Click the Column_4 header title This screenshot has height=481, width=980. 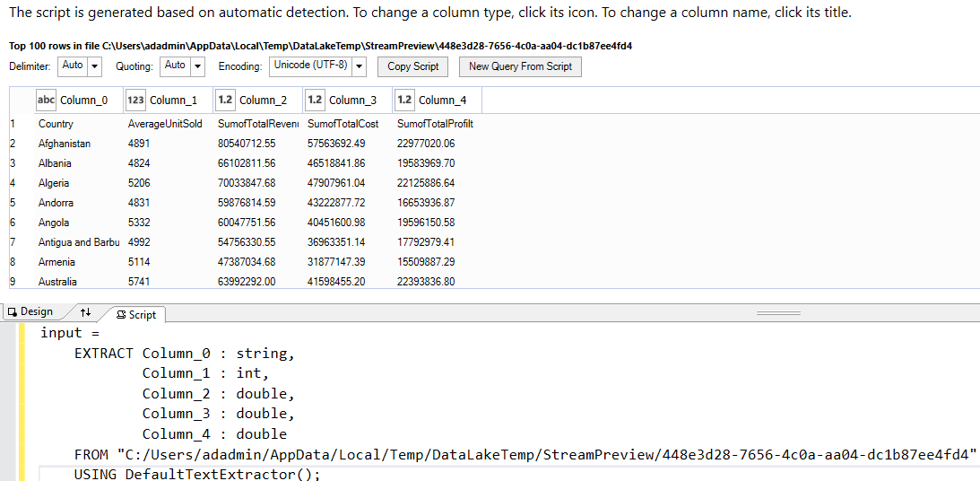pyautogui.click(x=443, y=101)
